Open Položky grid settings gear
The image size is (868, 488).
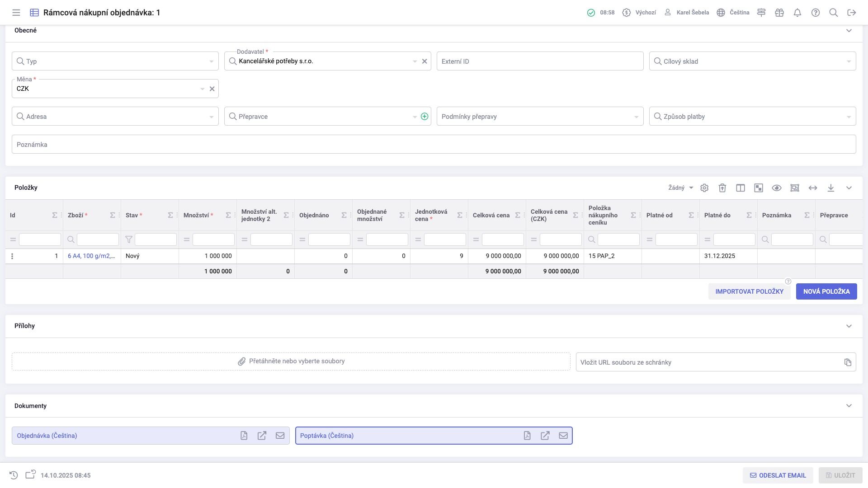(x=704, y=188)
